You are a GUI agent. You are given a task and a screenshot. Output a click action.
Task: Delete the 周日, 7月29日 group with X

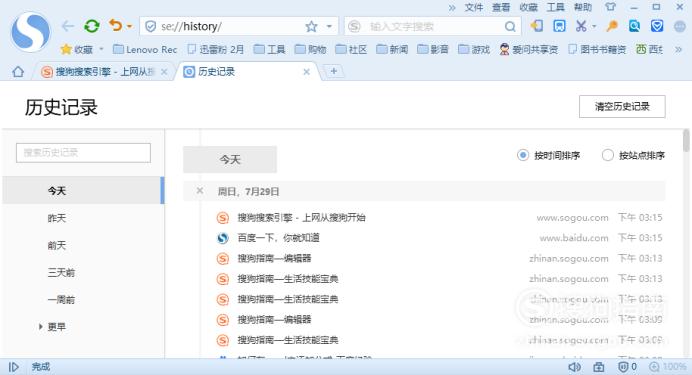[200, 191]
